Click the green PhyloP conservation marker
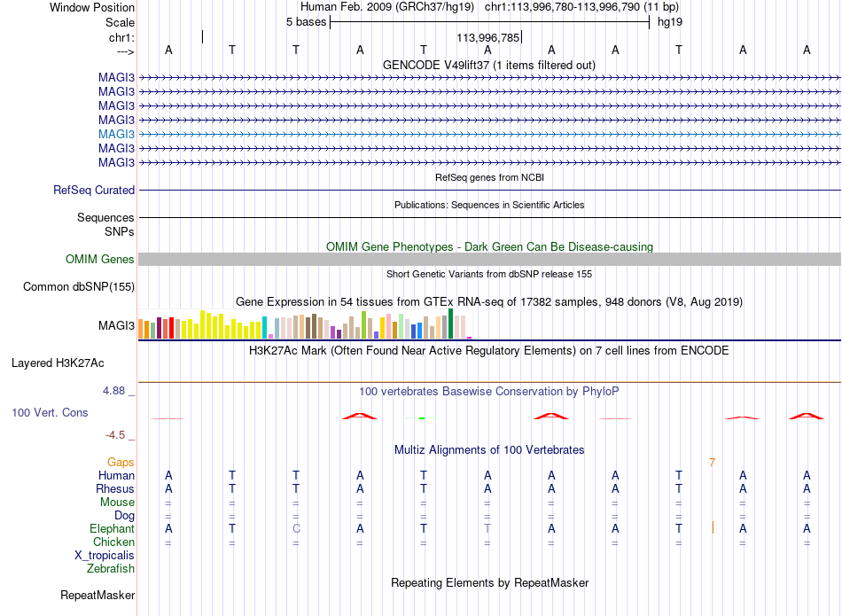Screen dimensions: 842x616 tap(422, 417)
